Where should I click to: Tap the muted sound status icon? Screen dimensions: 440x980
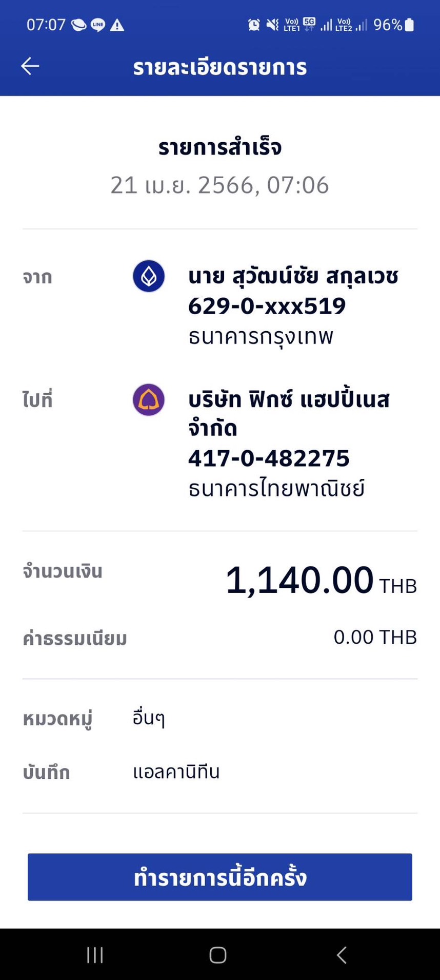273,25
